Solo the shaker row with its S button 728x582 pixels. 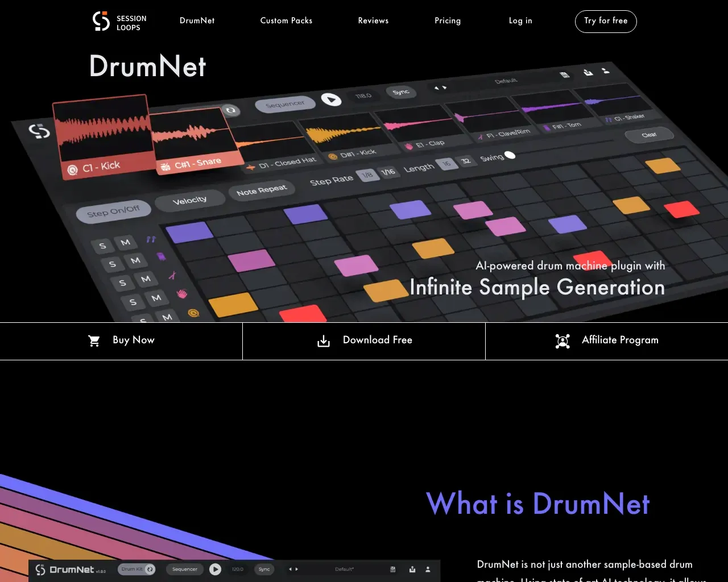[x=102, y=246]
